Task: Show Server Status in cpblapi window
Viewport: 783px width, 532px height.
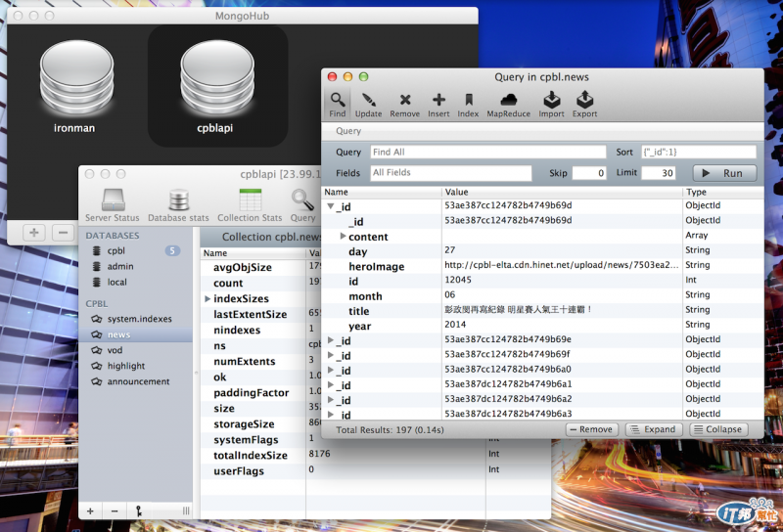Action: click(113, 205)
